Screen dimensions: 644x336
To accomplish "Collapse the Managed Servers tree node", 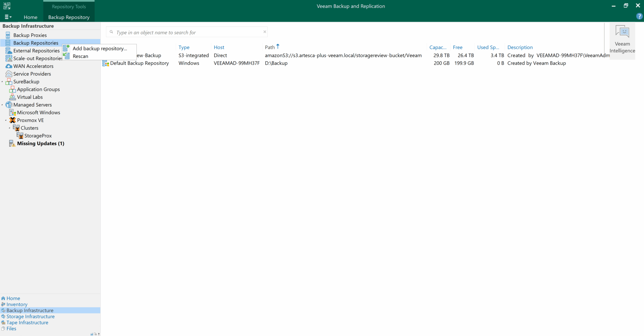I will pyautogui.click(x=2, y=105).
